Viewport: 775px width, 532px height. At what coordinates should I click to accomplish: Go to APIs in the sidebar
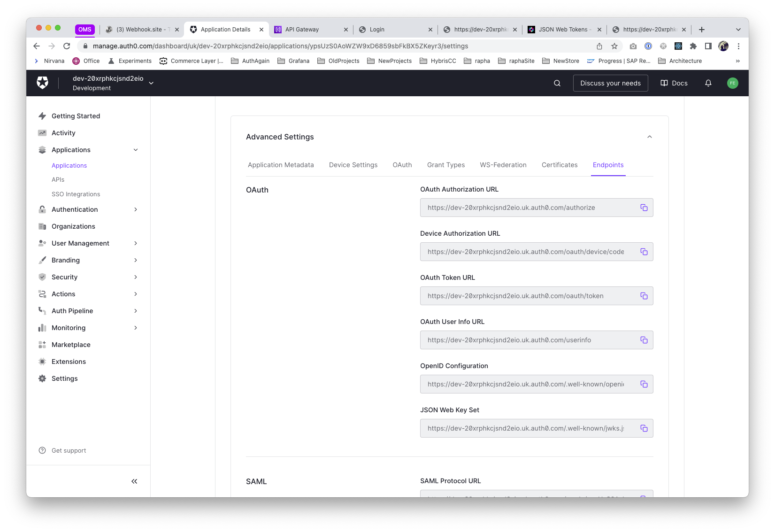point(58,179)
